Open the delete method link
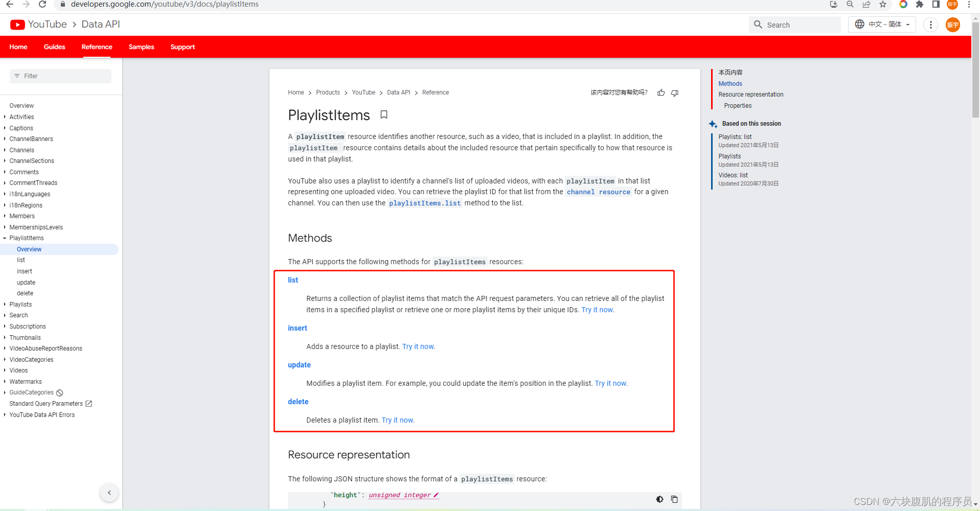Screen dimensions: 980x511 pyautogui.click(x=298, y=402)
